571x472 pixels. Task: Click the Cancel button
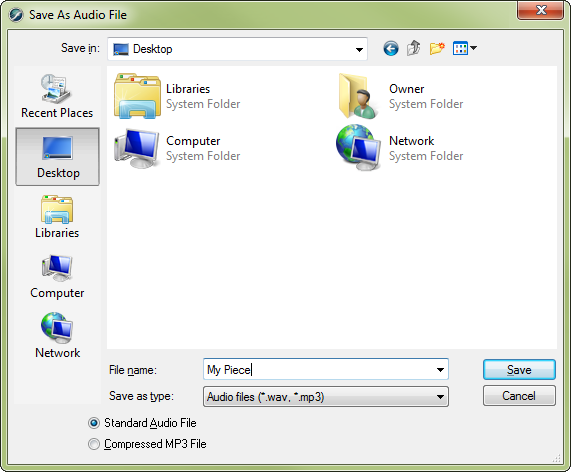[519, 396]
